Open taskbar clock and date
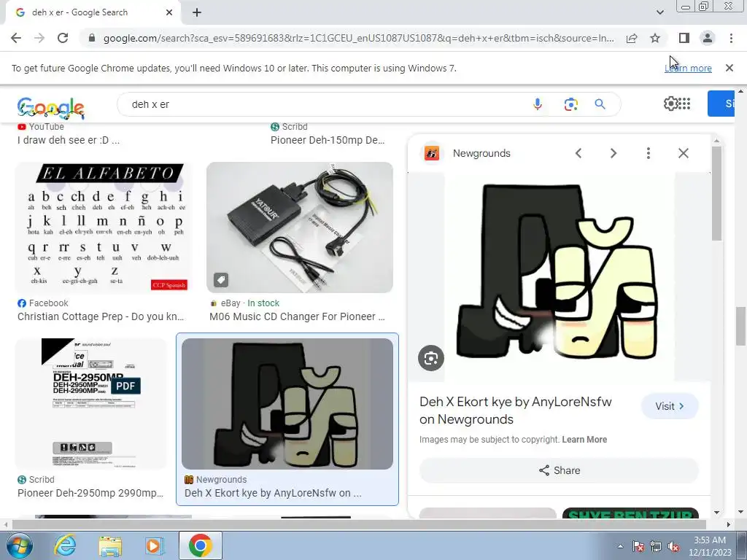747x560 pixels. pos(709,546)
